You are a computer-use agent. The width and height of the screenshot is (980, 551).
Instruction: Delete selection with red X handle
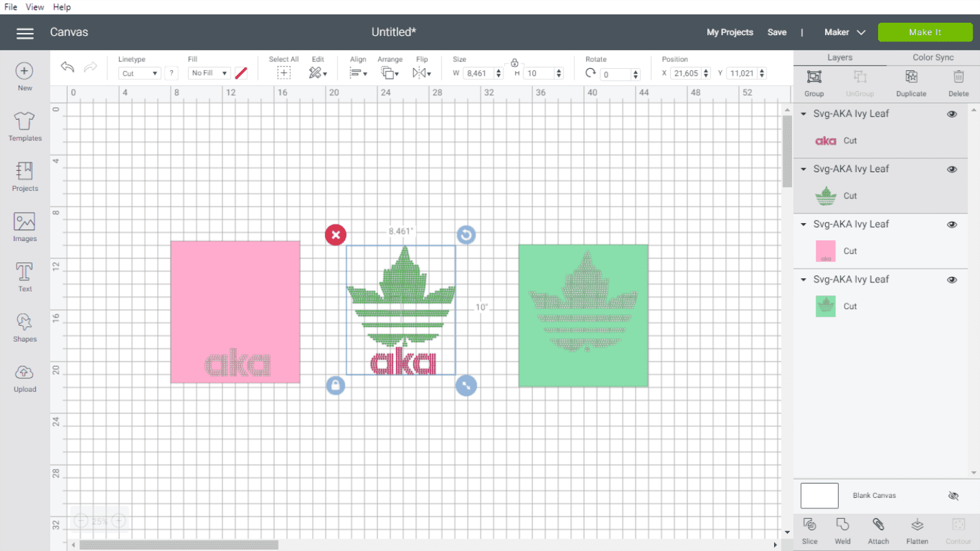335,235
